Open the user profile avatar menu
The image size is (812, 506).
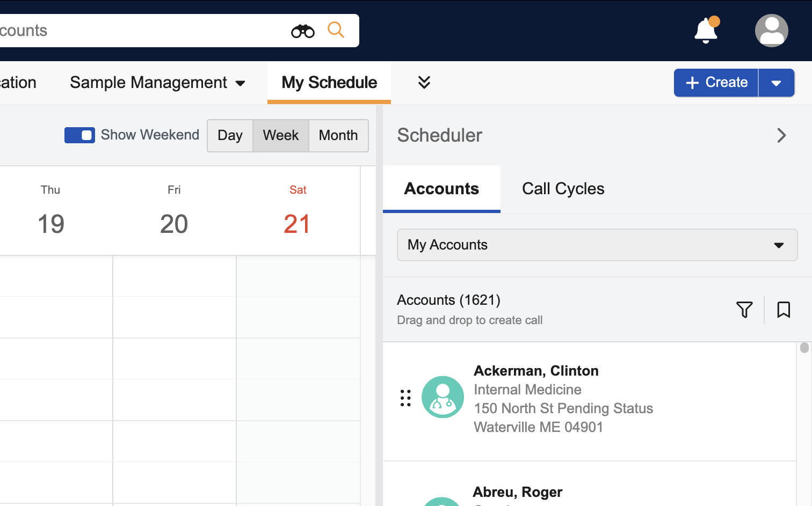(x=771, y=31)
